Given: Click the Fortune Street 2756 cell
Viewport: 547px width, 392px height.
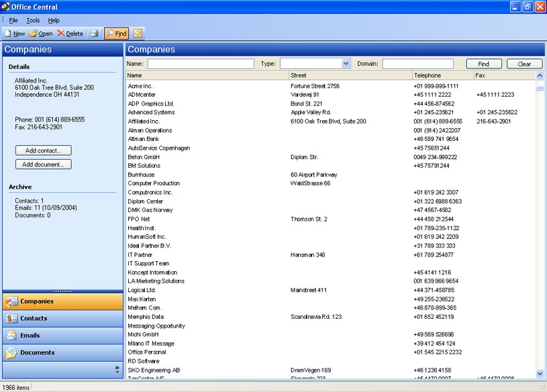Looking at the screenshot, I should click(315, 86).
